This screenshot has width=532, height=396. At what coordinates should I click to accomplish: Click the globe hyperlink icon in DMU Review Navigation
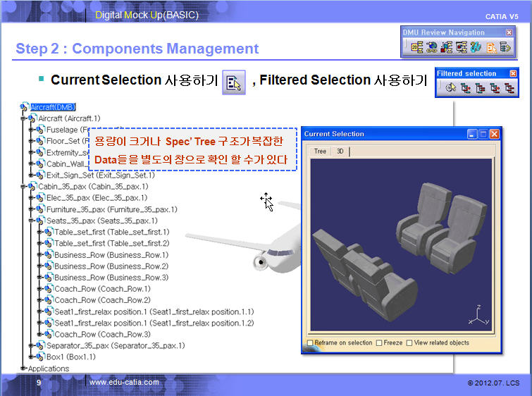(431, 47)
